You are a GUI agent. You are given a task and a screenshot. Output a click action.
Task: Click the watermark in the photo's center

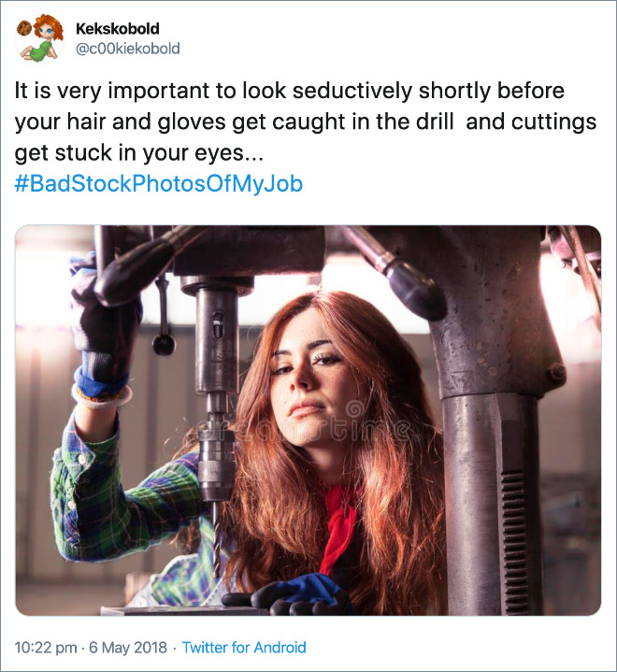pyautogui.click(x=308, y=425)
